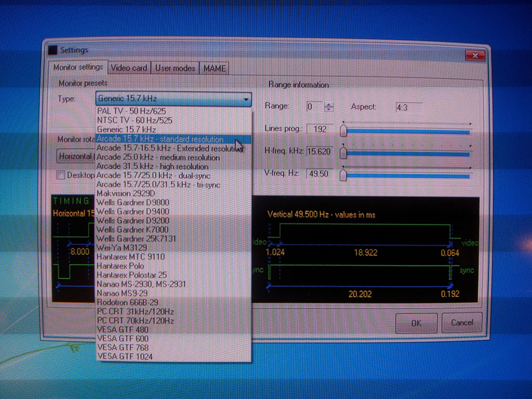Close the Settings dialog window
Image resolution: width=532 pixels, height=399 pixels.
click(x=475, y=55)
